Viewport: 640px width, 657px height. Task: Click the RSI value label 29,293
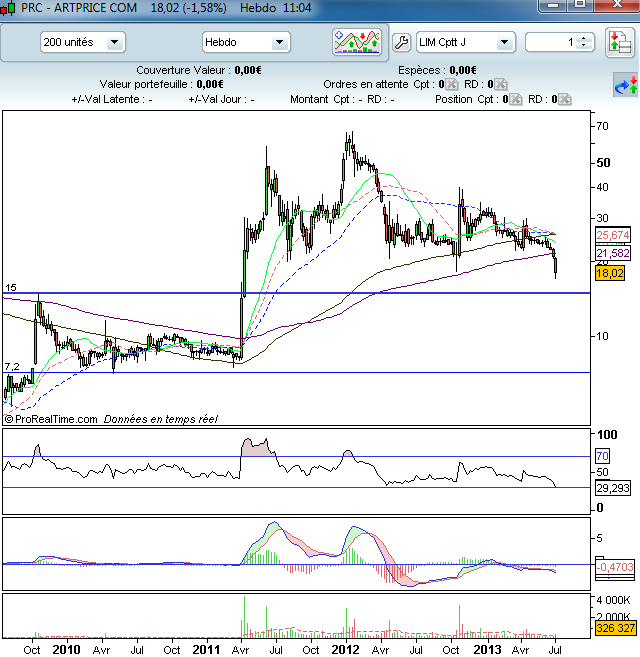[613, 488]
